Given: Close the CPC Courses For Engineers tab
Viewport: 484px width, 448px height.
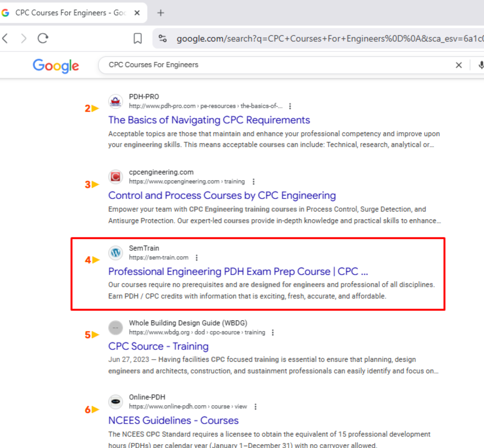Looking at the screenshot, I should tap(137, 13).
